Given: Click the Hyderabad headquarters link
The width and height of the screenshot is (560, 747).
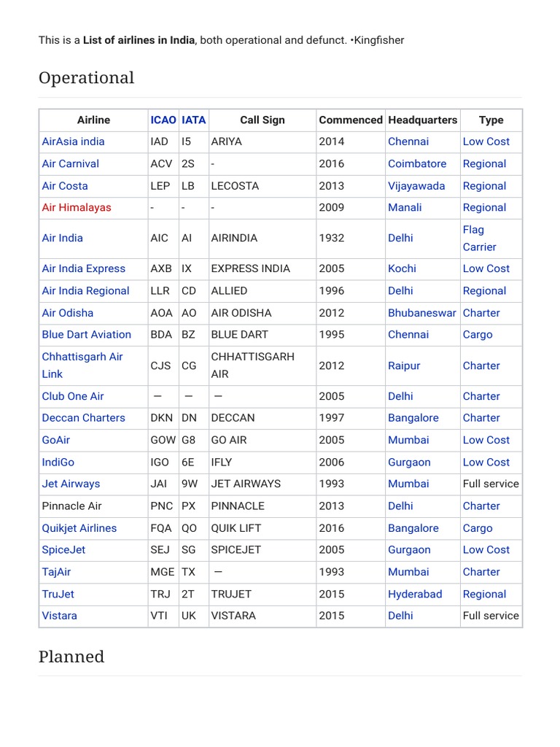Looking at the screenshot, I should [x=414, y=594].
